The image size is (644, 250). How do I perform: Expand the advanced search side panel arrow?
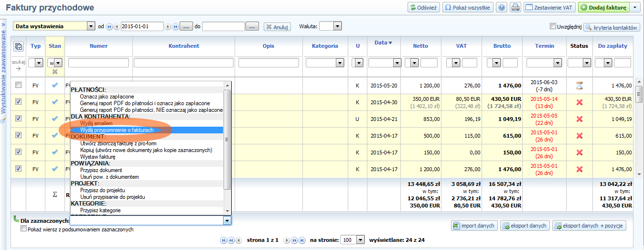tap(3, 23)
